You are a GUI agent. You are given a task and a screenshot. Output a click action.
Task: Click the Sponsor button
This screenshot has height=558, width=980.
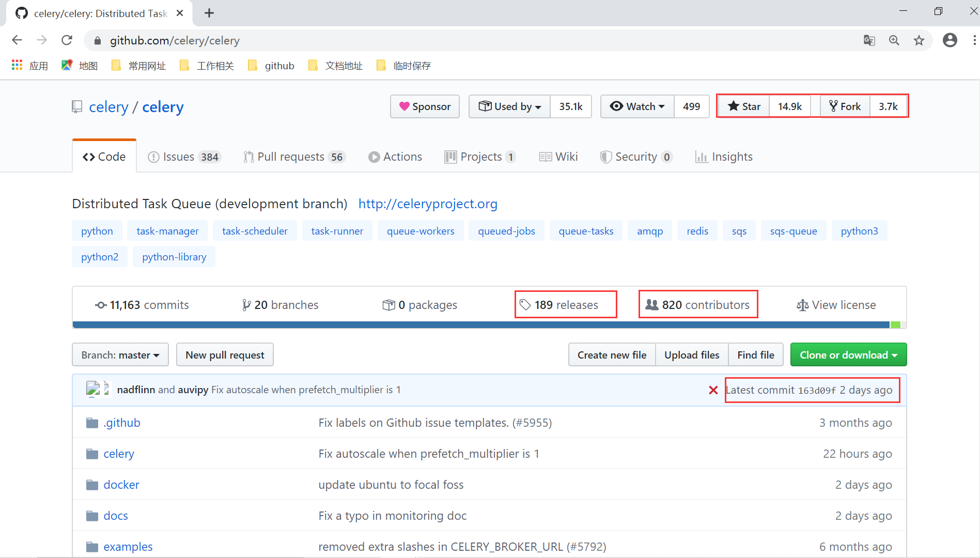pyautogui.click(x=425, y=106)
